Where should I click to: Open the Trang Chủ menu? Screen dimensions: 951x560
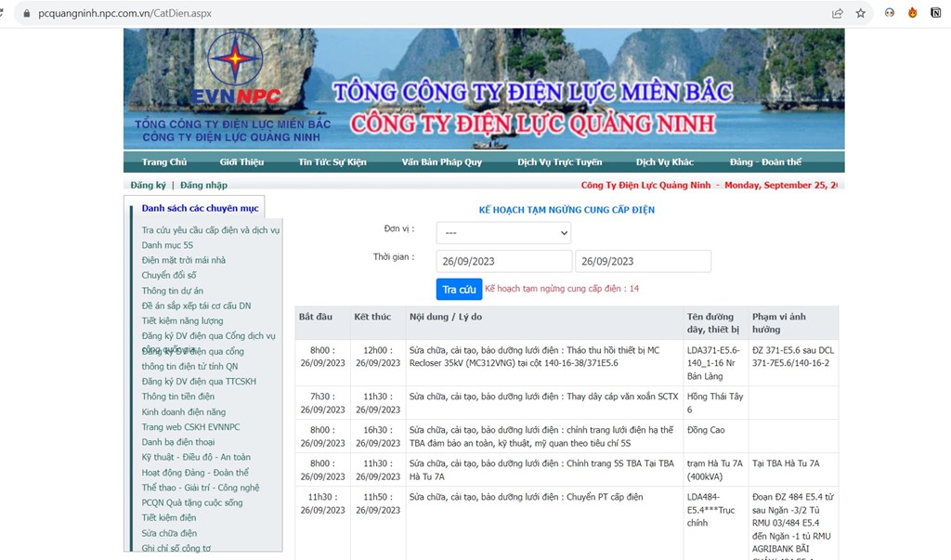click(x=164, y=163)
